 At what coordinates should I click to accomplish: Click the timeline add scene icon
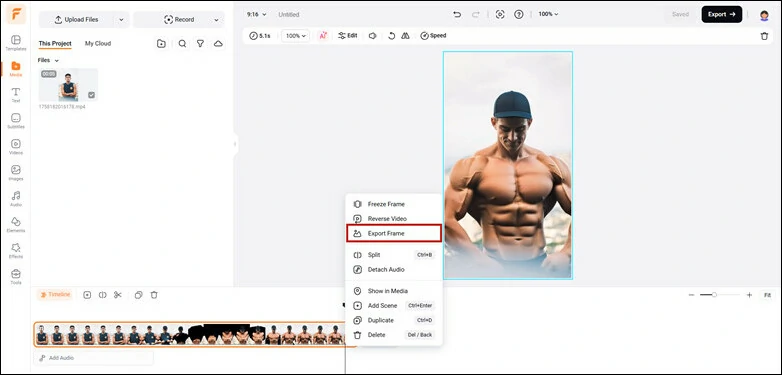[87, 295]
